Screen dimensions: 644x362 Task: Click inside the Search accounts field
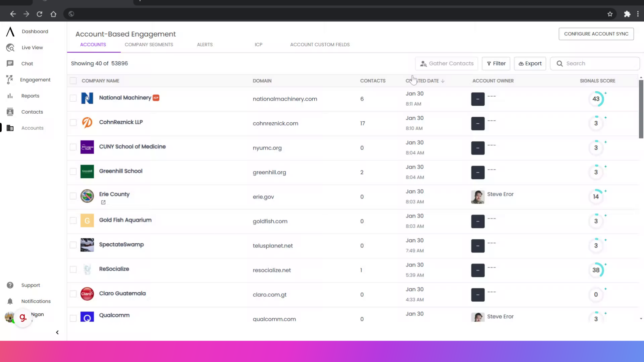(595, 63)
